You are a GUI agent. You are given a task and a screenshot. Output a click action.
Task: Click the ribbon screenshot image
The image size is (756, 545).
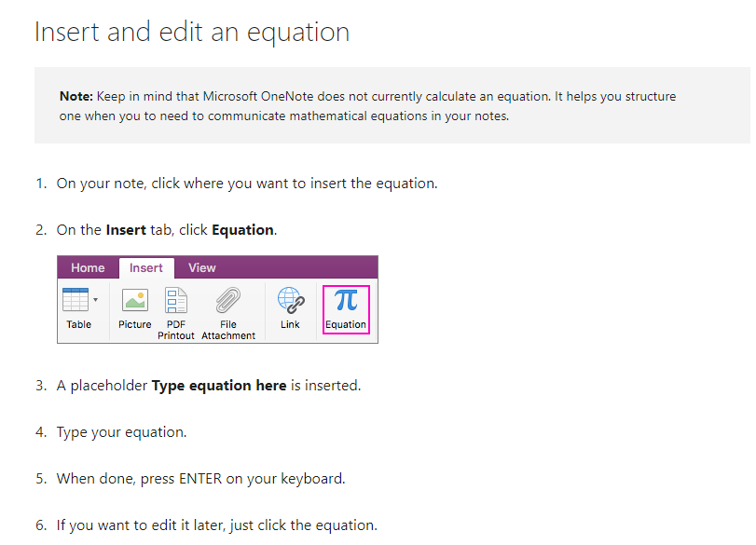[217, 298]
